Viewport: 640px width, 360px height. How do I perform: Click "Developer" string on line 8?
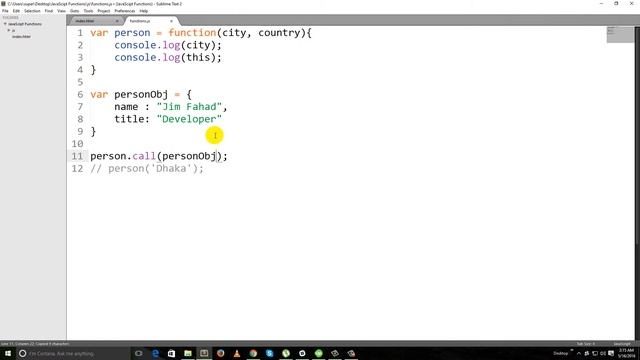click(189, 119)
